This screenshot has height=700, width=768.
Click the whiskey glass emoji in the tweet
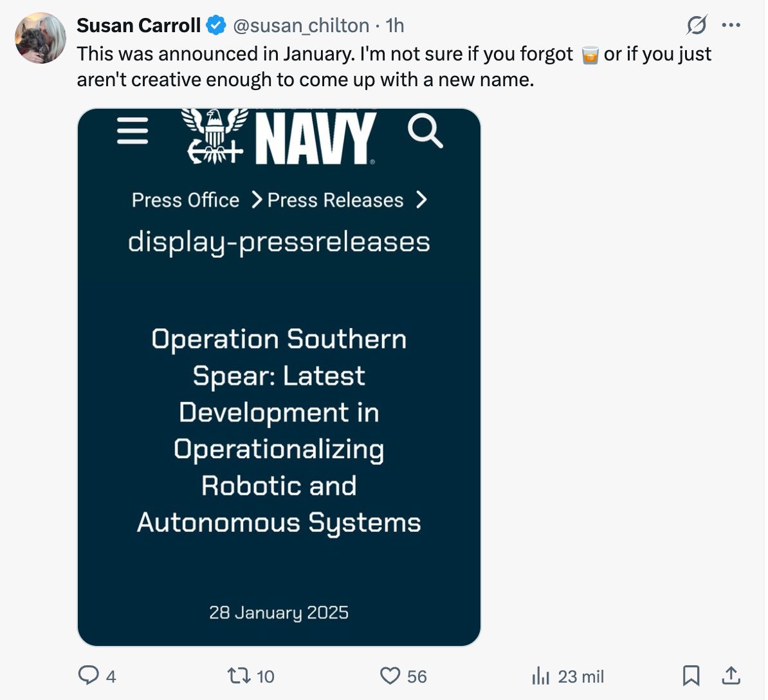[589, 55]
